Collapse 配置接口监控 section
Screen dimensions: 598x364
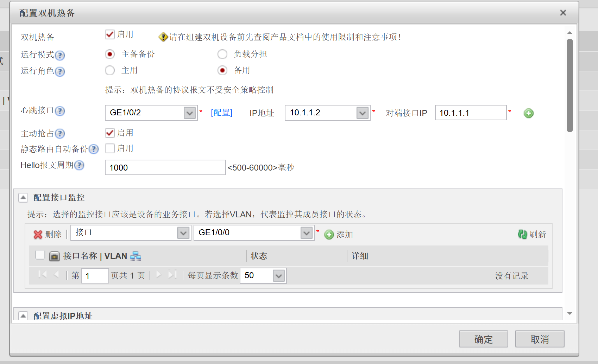(x=23, y=198)
